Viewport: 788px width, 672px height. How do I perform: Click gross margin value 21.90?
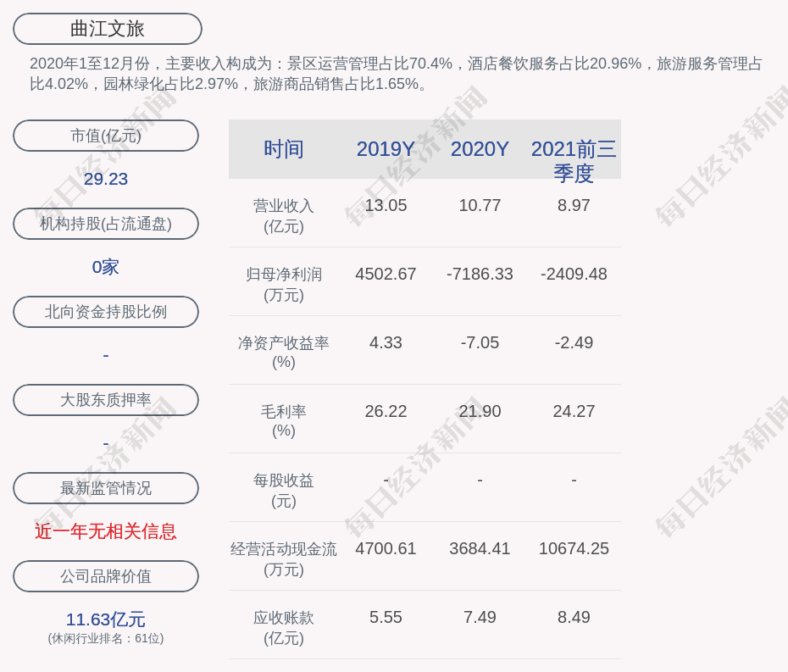click(480, 411)
